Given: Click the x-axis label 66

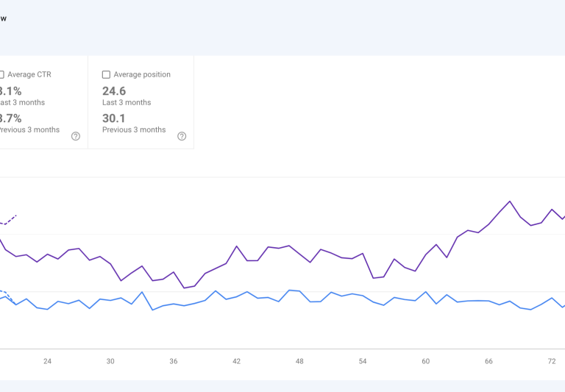Looking at the screenshot, I should pos(488,361).
